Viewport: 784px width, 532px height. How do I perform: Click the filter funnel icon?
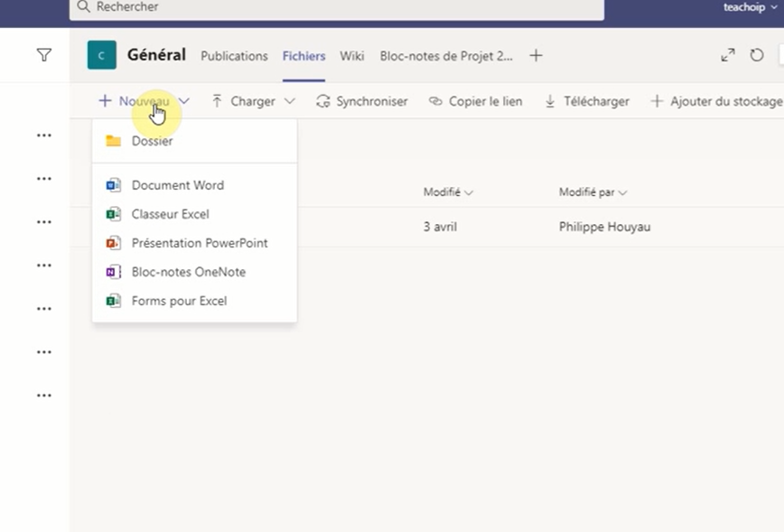click(44, 55)
